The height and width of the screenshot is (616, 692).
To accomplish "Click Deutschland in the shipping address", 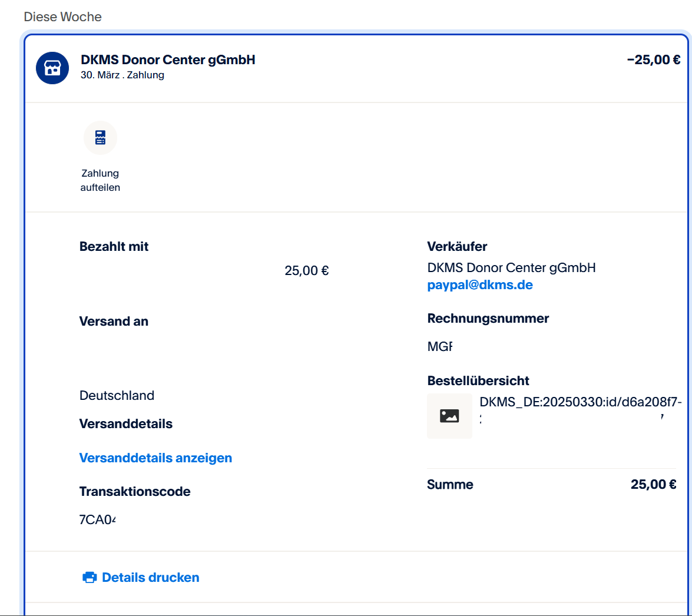I will 117,395.
